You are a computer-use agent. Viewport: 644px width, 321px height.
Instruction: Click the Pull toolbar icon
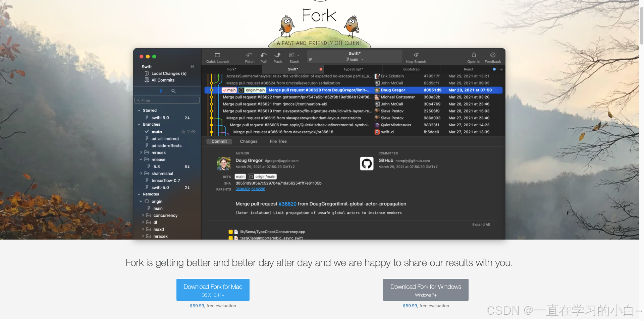[x=264, y=55]
